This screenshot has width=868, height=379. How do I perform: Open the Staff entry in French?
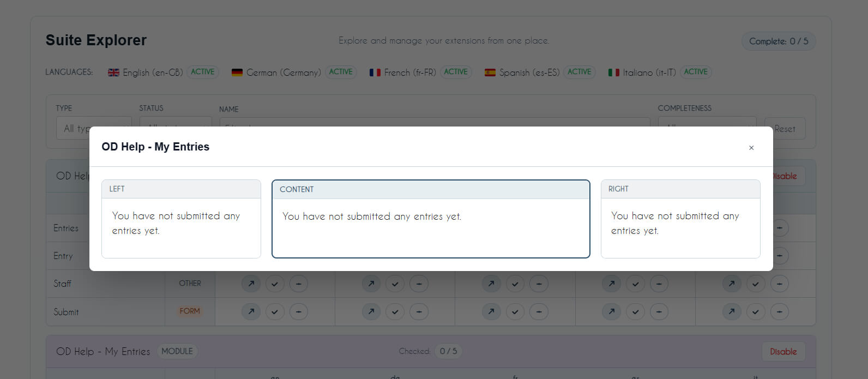coord(491,284)
